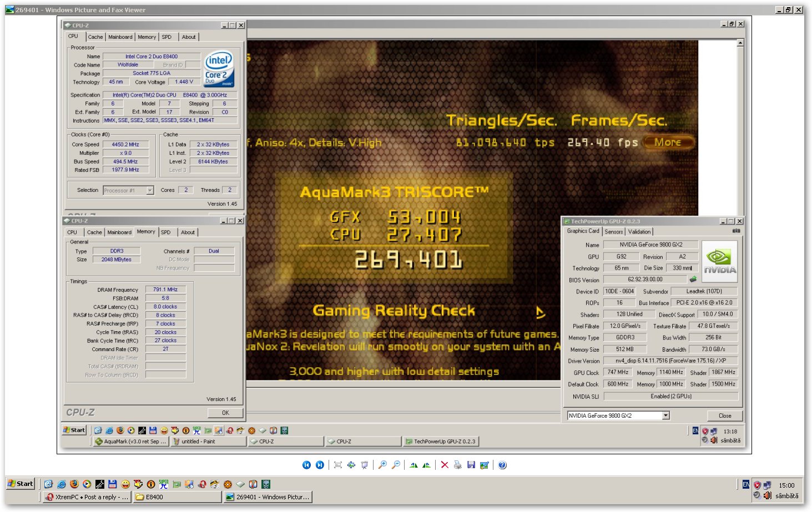Open the Cache tab in the CPU-Z memory timings window
Image resolution: width=812 pixels, height=512 pixels.
coord(94,232)
